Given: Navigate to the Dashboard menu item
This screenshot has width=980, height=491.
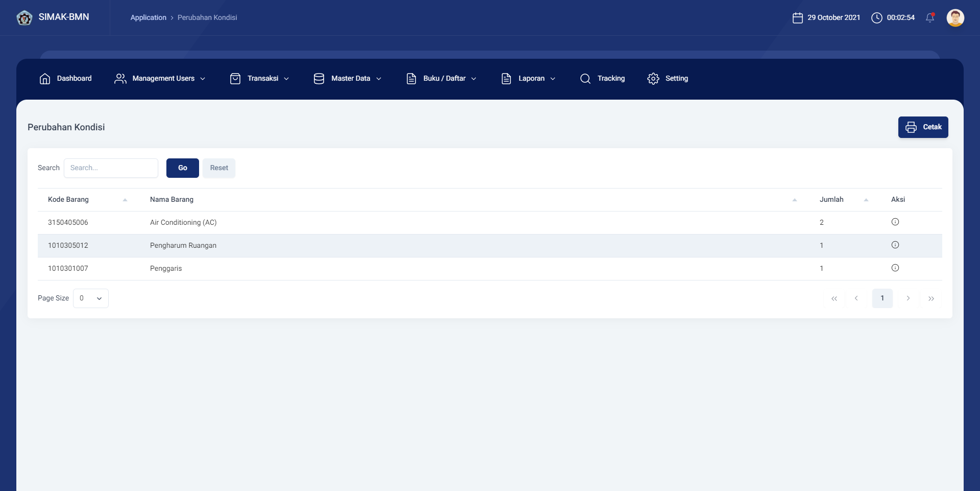Looking at the screenshot, I should pos(65,79).
